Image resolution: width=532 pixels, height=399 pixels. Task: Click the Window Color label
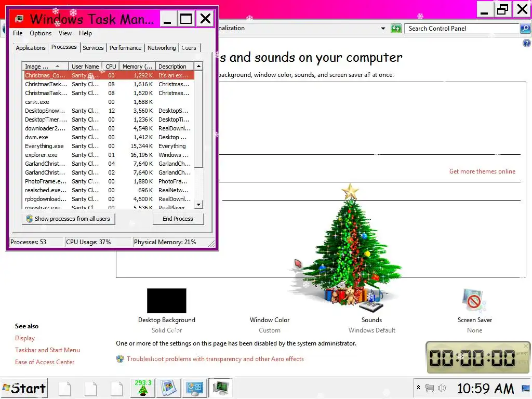point(270,320)
